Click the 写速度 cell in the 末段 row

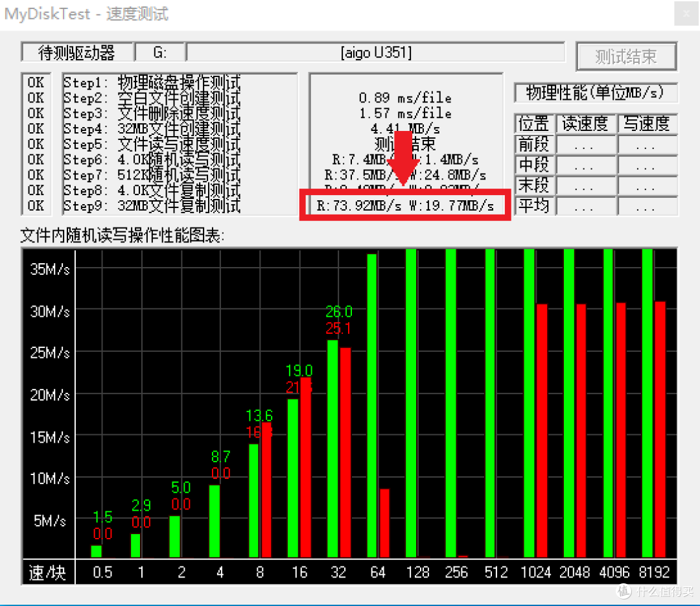[646, 185]
